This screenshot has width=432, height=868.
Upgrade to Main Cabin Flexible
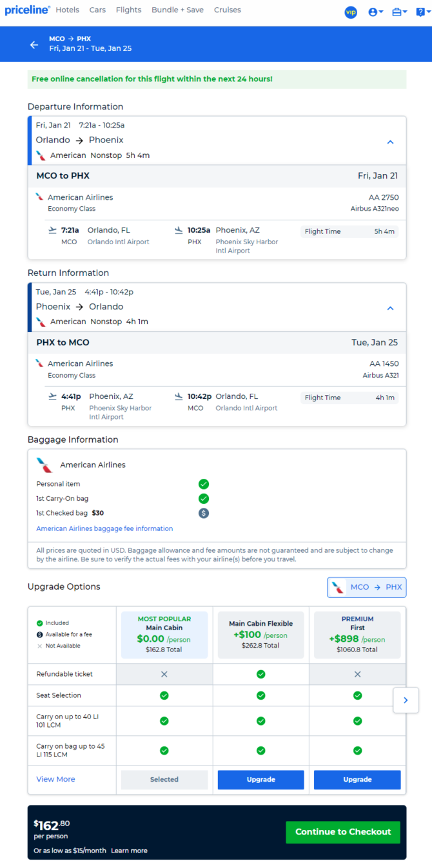click(x=260, y=780)
